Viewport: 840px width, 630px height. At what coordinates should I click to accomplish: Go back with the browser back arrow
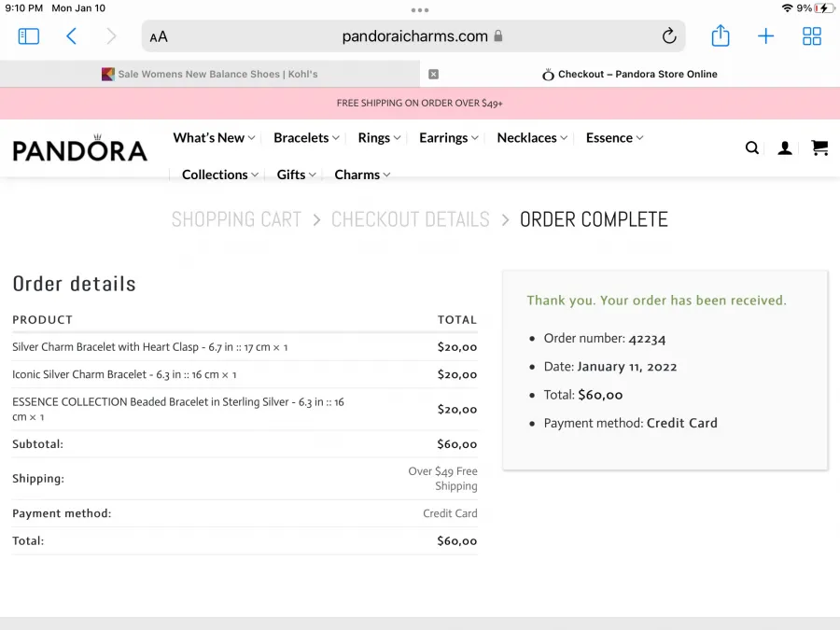pyautogui.click(x=71, y=36)
